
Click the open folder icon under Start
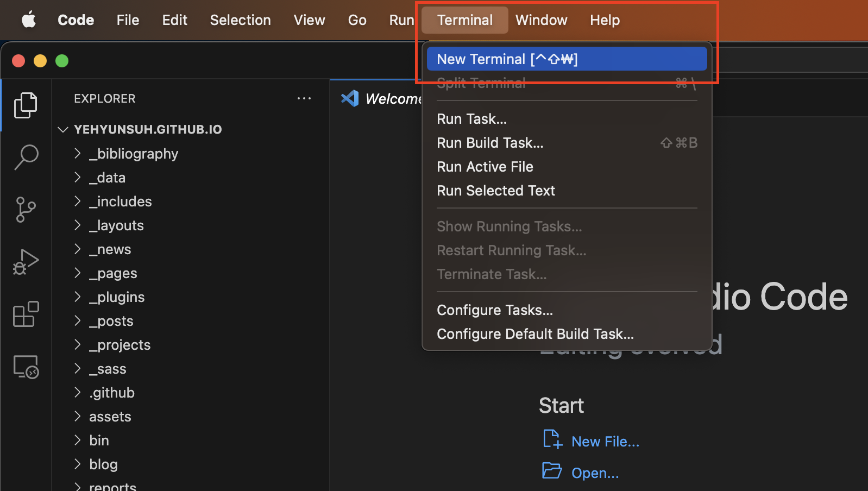(552, 470)
